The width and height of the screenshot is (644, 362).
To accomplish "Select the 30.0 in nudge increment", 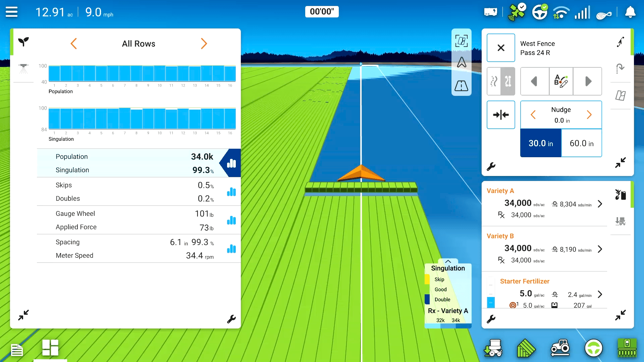I will (x=541, y=143).
